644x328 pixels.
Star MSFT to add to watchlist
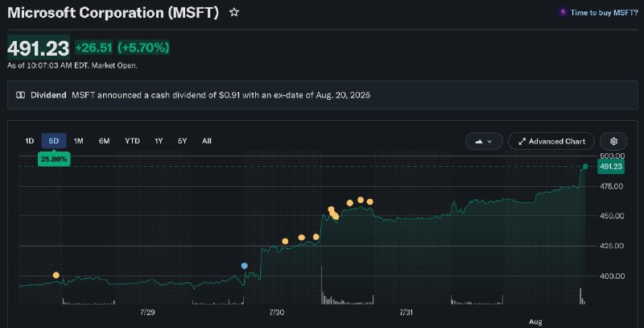pos(234,12)
